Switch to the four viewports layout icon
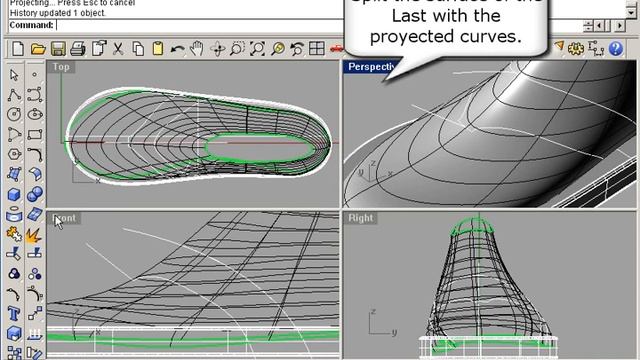This screenshot has width=640, height=360. 317,49
